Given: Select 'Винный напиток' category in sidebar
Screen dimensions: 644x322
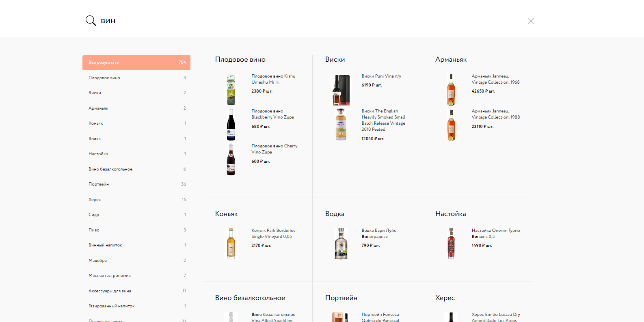Looking at the screenshot, I should 136,245.
